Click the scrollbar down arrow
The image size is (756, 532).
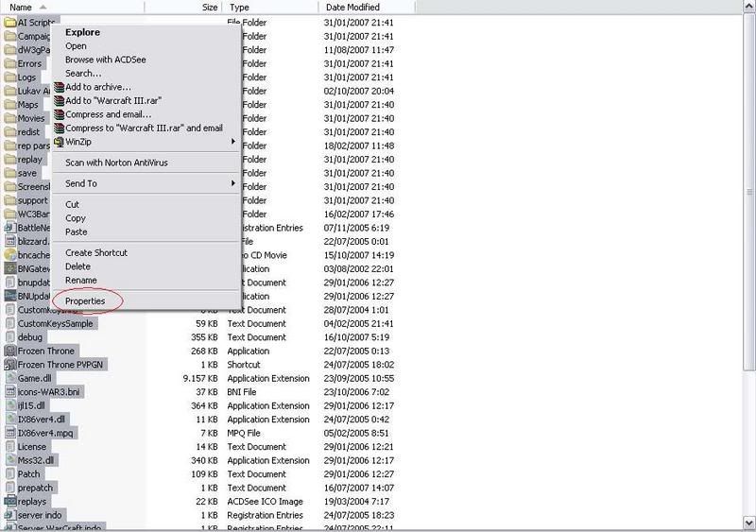tap(749, 522)
